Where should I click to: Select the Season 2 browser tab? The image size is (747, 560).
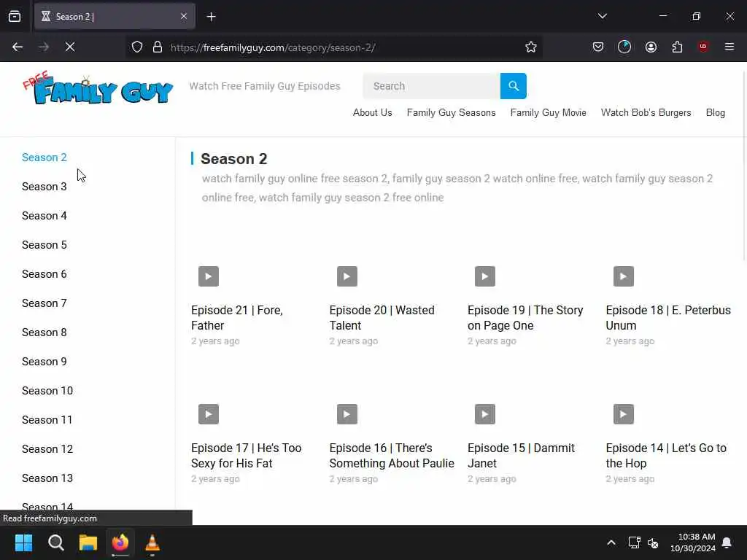(115, 17)
